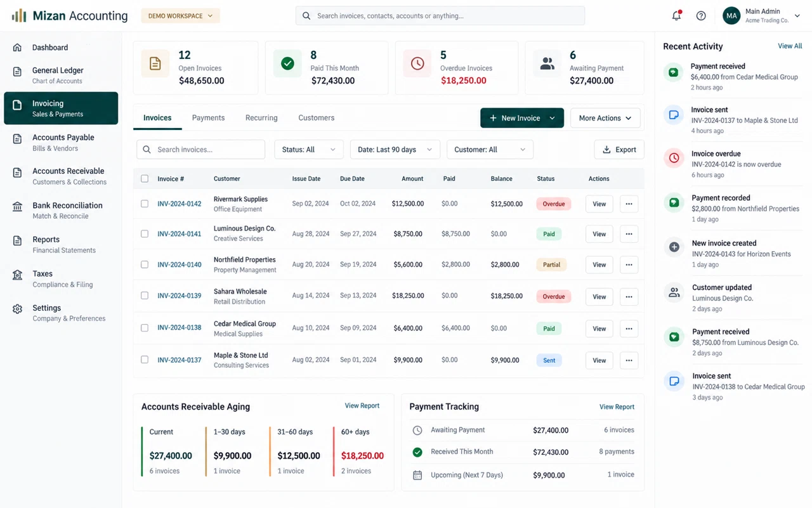
Task: Click the New Invoice button
Action: pos(522,118)
